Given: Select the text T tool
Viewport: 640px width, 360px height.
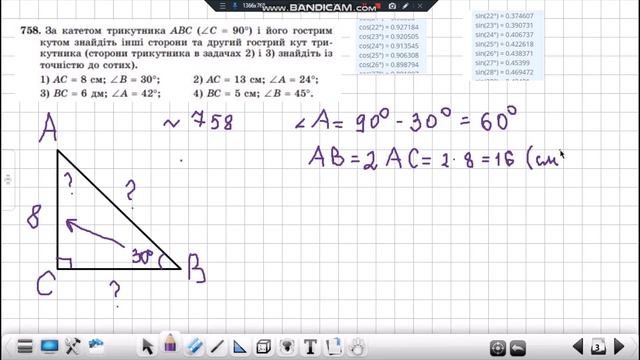Looking at the screenshot, I should tap(311, 347).
